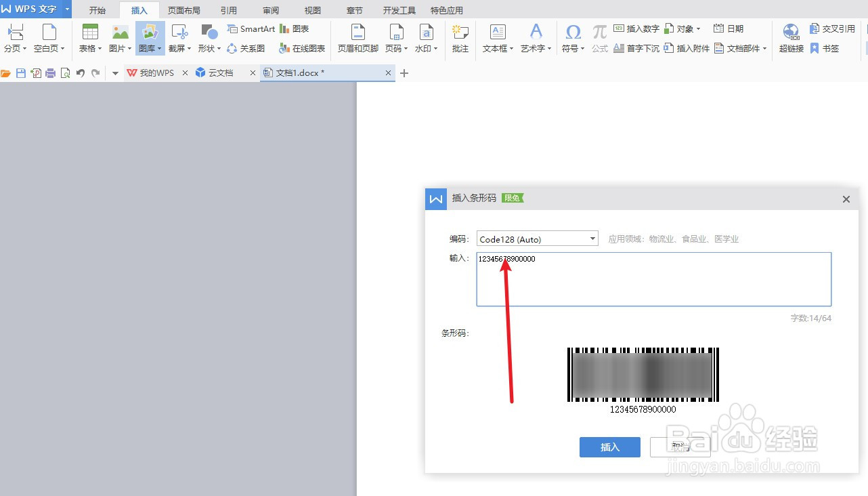Add a 批注 comment
Viewport: 868px width, 496px height.
click(460, 39)
